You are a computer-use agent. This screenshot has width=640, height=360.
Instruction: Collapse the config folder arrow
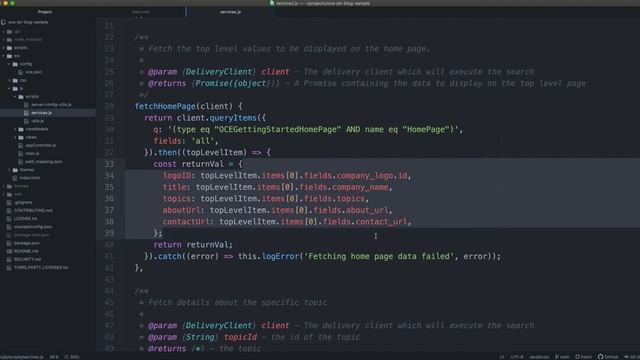point(9,64)
